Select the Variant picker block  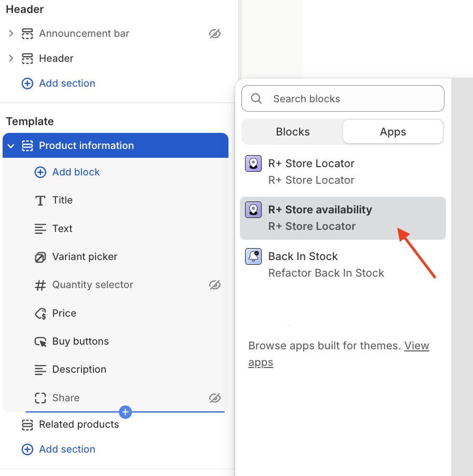pyautogui.click(x=85, y=257)
